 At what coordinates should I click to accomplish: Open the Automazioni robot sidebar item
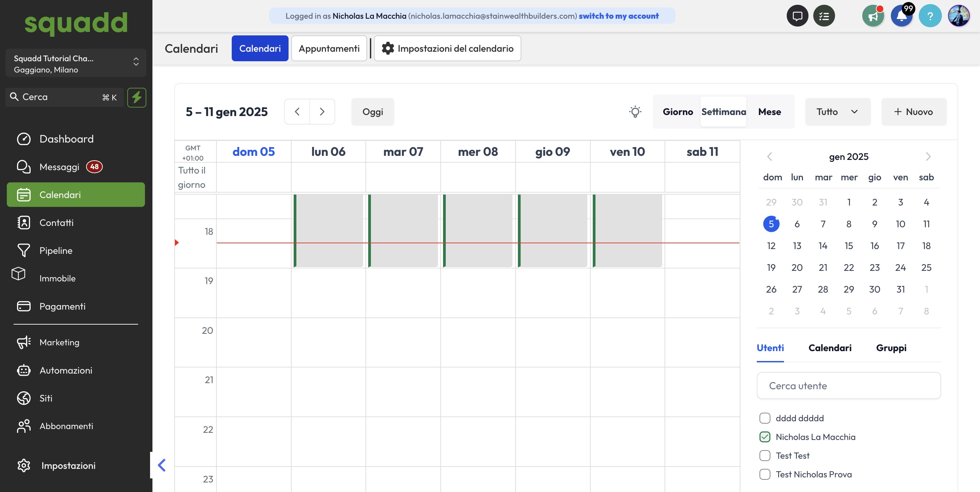(65, 370)
